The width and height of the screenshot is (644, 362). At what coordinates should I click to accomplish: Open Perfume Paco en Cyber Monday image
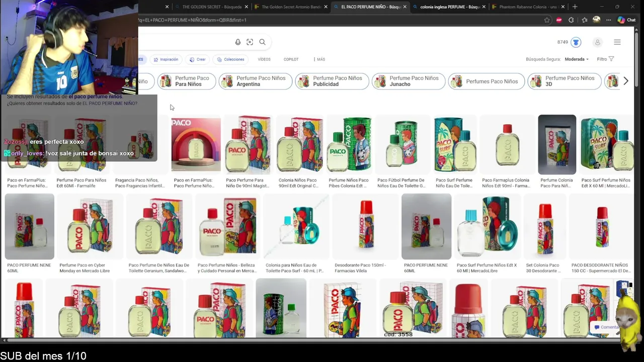tap(89, 227)
